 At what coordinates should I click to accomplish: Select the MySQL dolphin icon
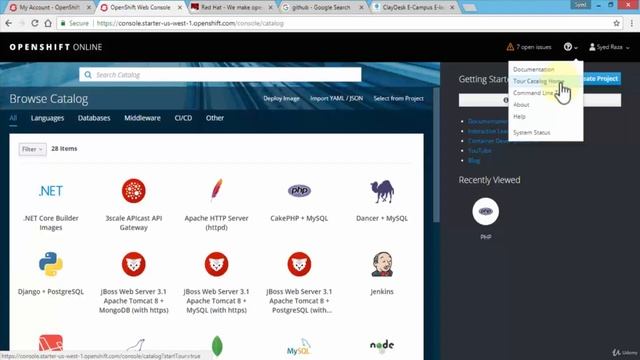point(299,347)
